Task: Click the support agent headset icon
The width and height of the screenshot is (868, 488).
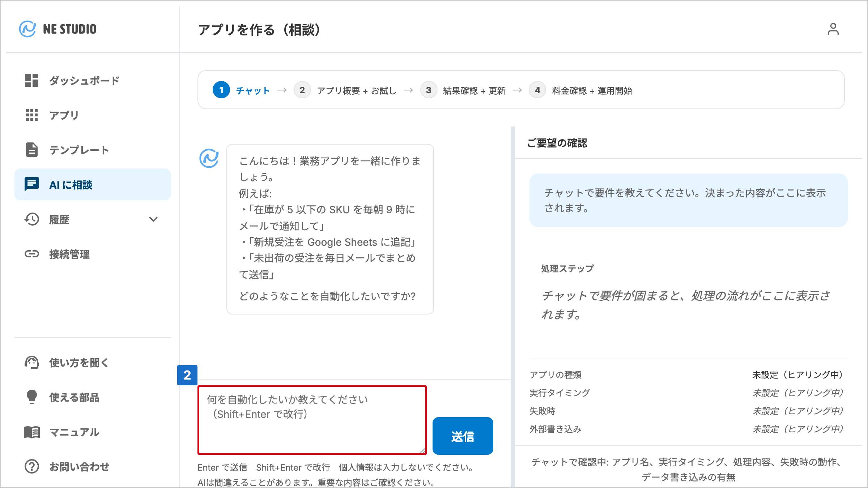Action: [x=32, y=362]
